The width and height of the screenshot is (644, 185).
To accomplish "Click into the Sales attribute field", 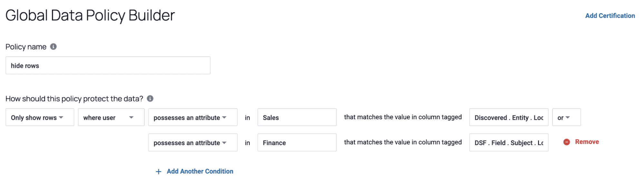I will (297, 117).
